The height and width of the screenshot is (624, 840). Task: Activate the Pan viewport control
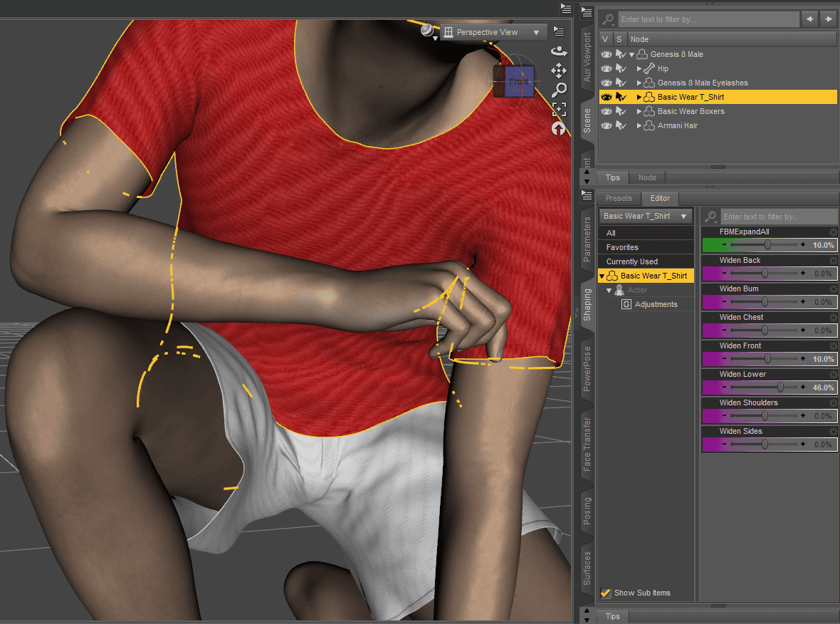click(559, 71)
